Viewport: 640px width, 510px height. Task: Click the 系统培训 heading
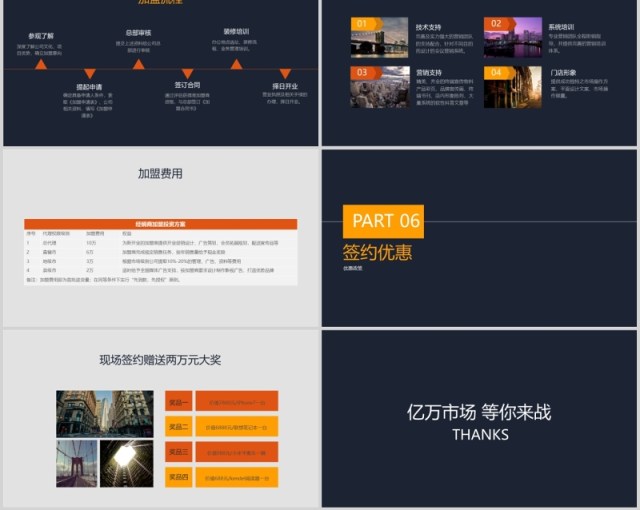click(x=562, y=27)
